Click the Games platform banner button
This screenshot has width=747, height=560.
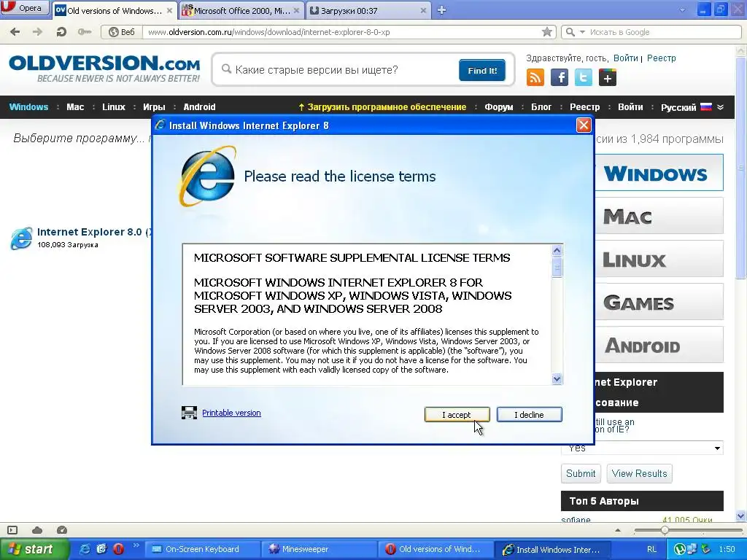coord(659,303)
